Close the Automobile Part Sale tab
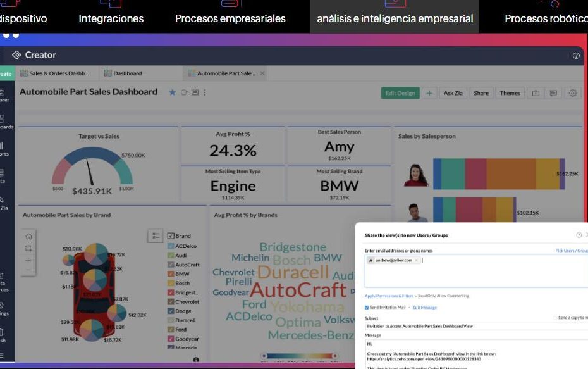This screenshot has width=588, height=369. coord(262,73)
